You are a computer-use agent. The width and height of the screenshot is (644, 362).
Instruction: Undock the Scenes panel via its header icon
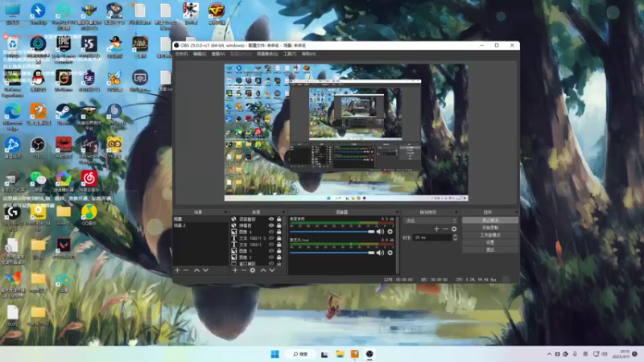pos(225,212)
